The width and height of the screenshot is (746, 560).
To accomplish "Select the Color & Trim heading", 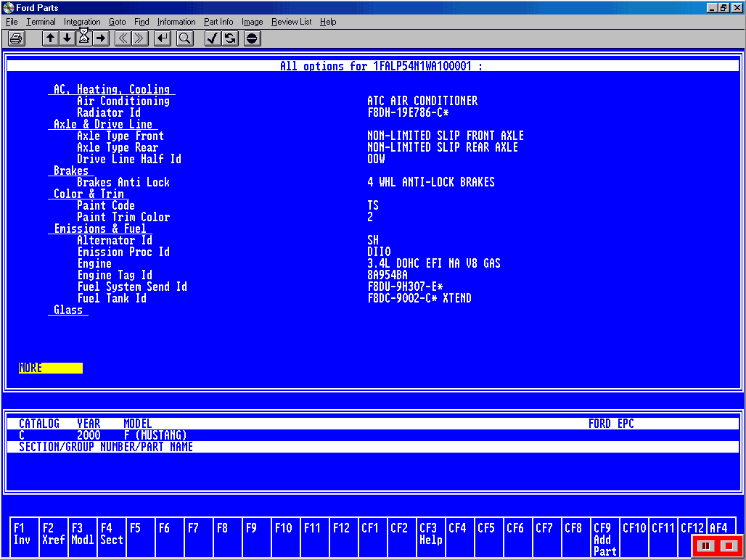I will click(x=89, y=194).
